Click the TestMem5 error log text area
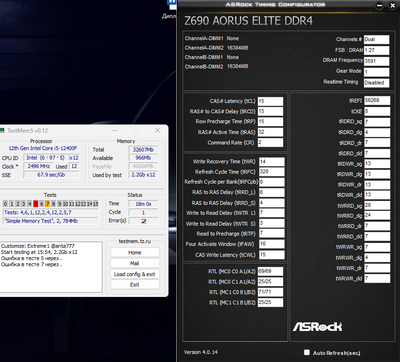 51,267
